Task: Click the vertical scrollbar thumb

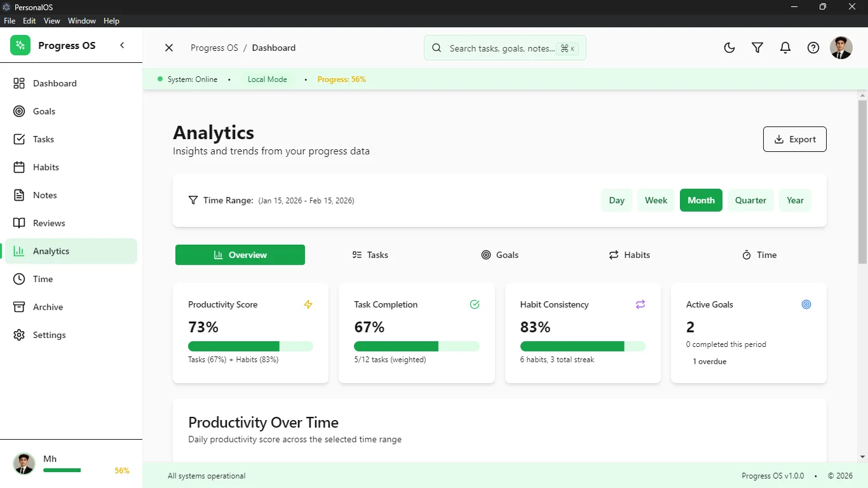Action: (x=862, y=182)
